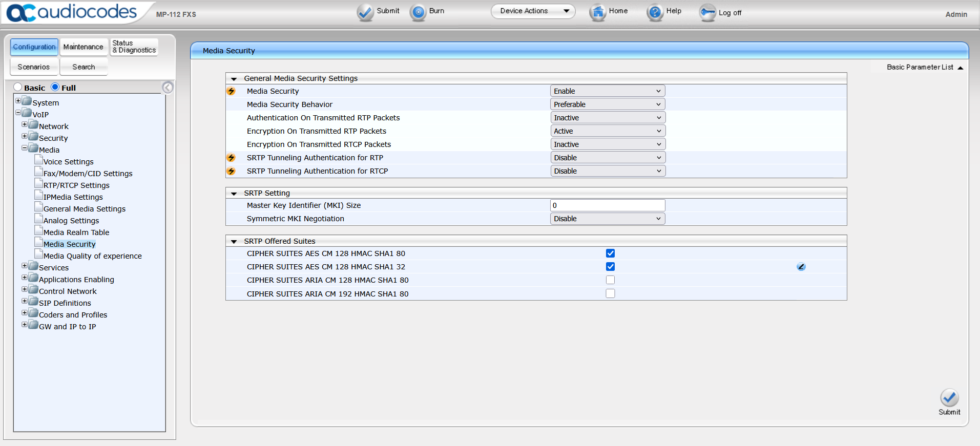Open the Media Security Behavior dropdown
Viewport: 980px width, 446px height.
point(608,104)
